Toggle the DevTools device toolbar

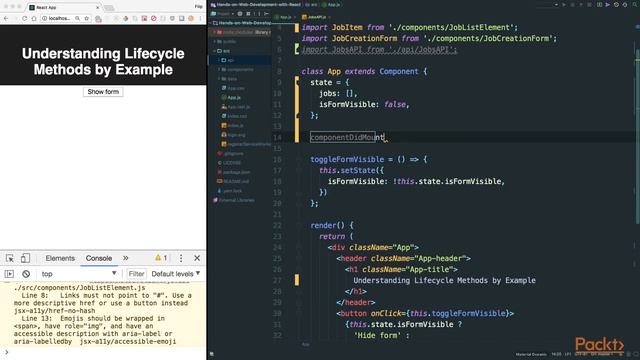click(25, 258)
